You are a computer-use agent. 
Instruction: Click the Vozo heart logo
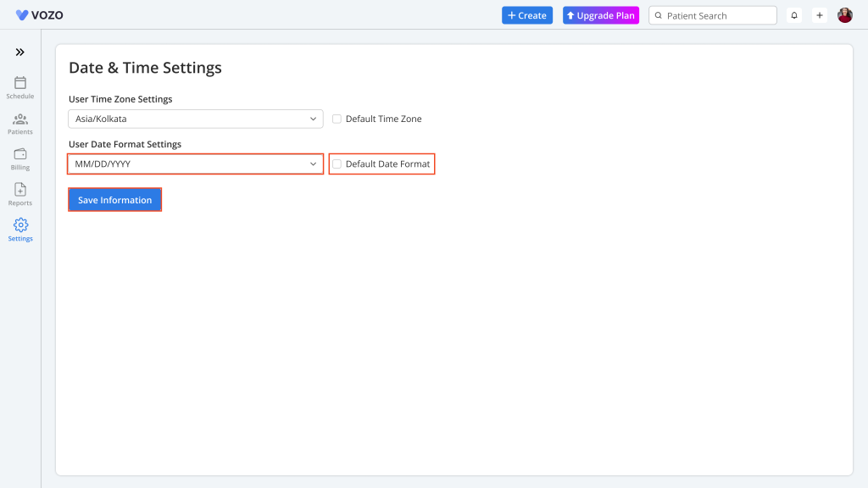point(21,15)
